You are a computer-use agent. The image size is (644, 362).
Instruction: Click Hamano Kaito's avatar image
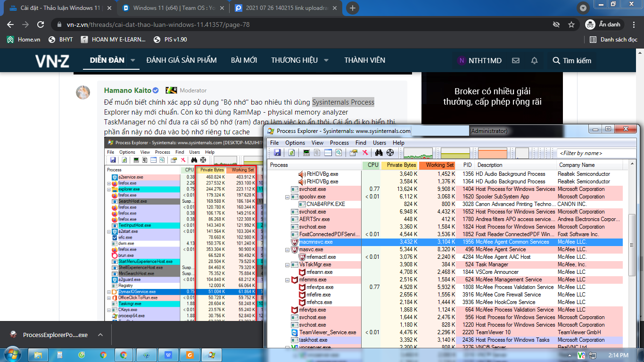coord(83,92)
